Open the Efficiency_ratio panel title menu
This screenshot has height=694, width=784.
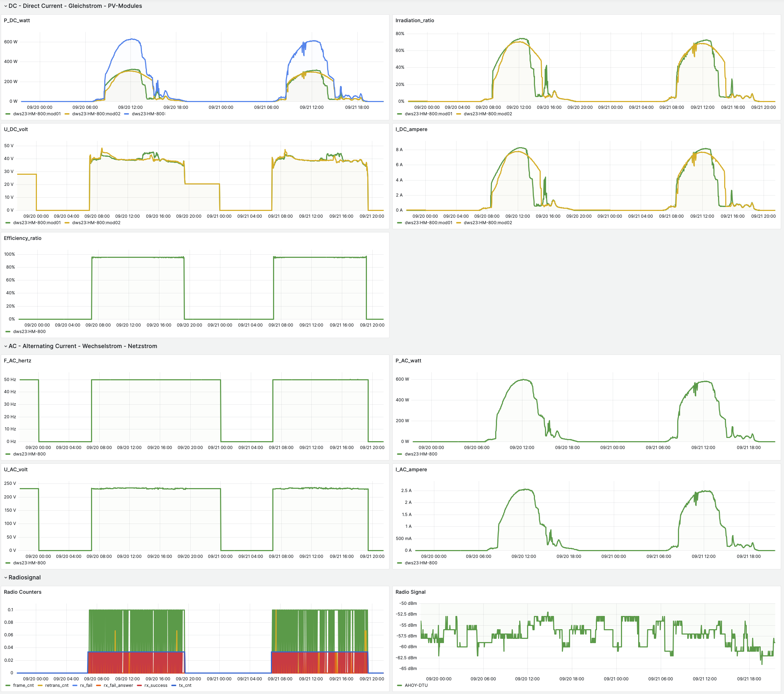23,238
